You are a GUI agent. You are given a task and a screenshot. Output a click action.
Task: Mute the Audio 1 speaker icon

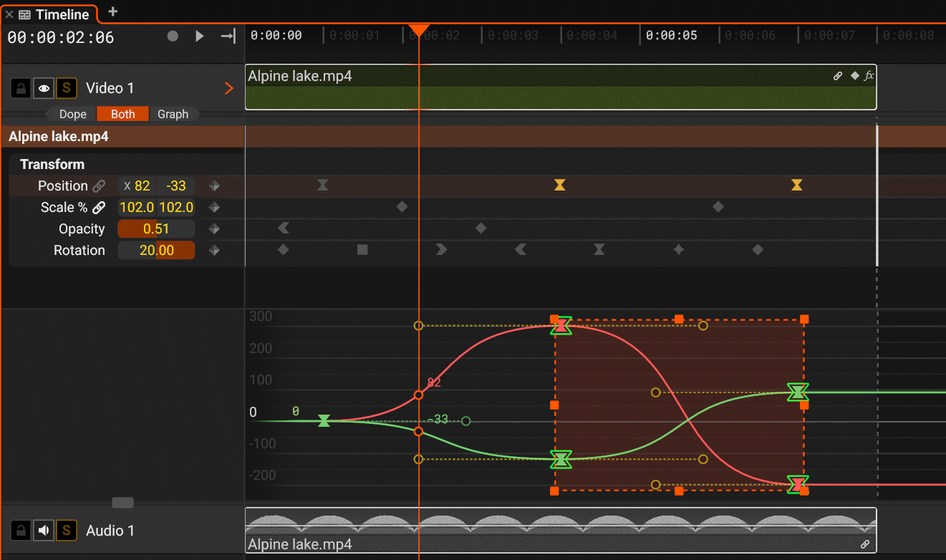coord(44,531)
